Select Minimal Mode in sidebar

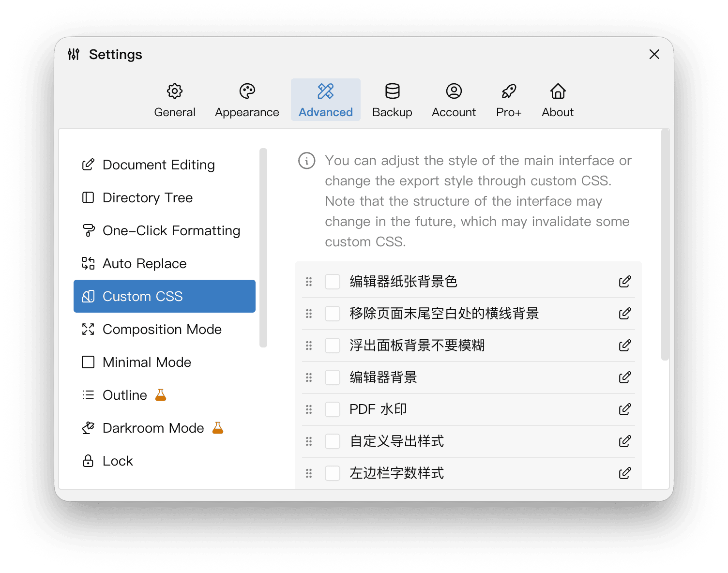click(165, 362)
